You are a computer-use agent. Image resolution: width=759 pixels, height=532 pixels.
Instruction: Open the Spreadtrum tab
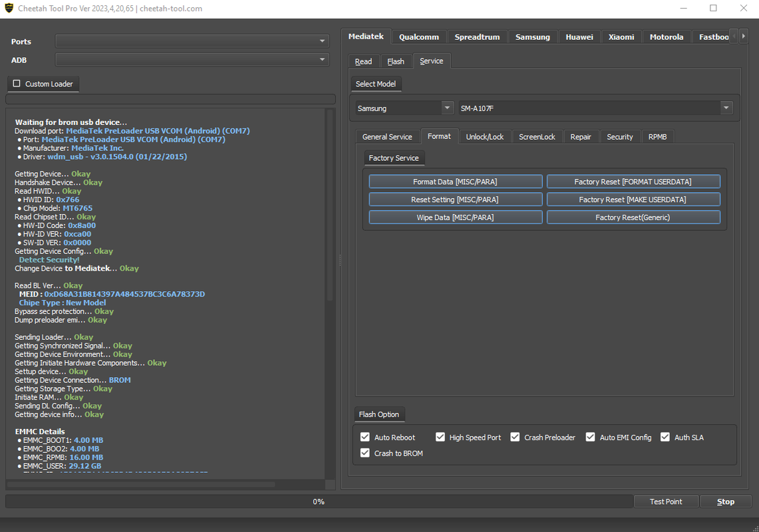pos(477,37)
